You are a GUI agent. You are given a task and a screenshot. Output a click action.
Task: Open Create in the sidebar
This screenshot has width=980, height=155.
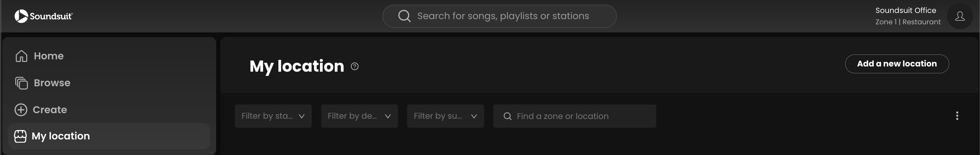[50, 110]
